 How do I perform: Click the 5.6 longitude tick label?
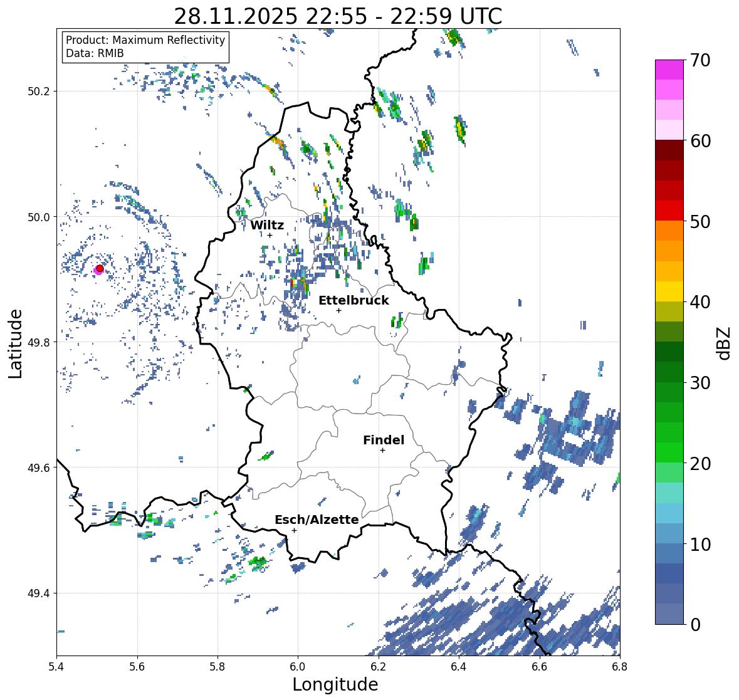pos(137,666)
